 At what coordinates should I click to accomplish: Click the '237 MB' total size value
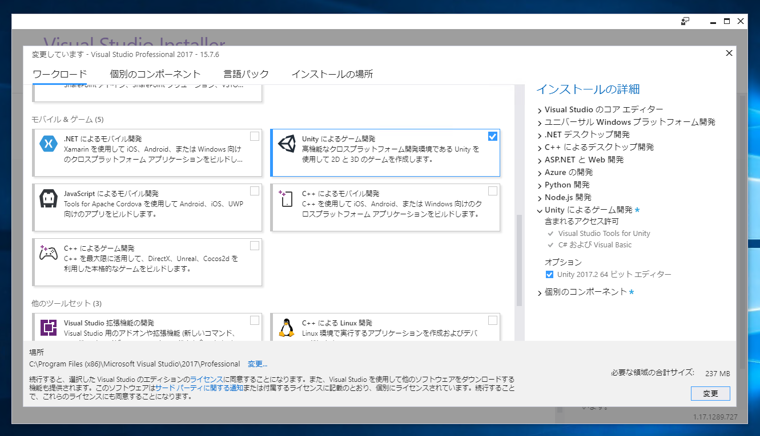[717, 374]
